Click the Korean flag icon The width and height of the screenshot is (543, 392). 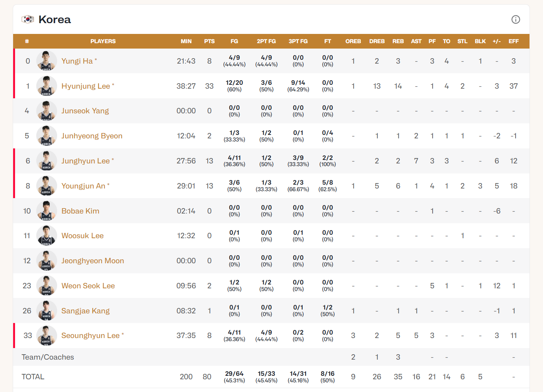pyautogui.click(x=28, y=19)
